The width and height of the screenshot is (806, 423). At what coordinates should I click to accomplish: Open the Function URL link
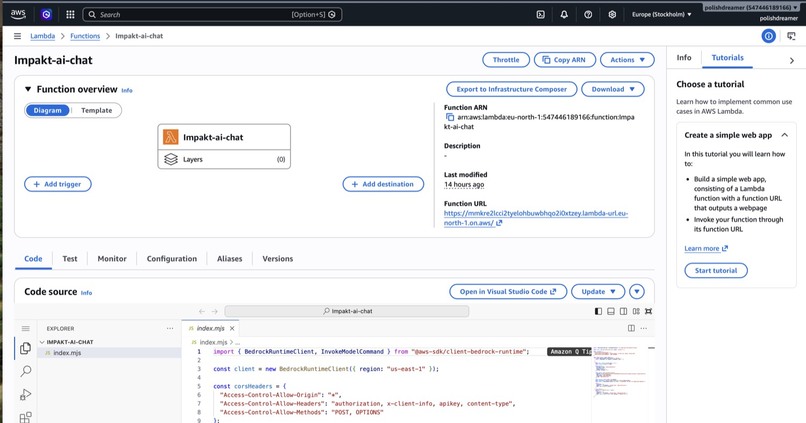[x=536, y=218]
